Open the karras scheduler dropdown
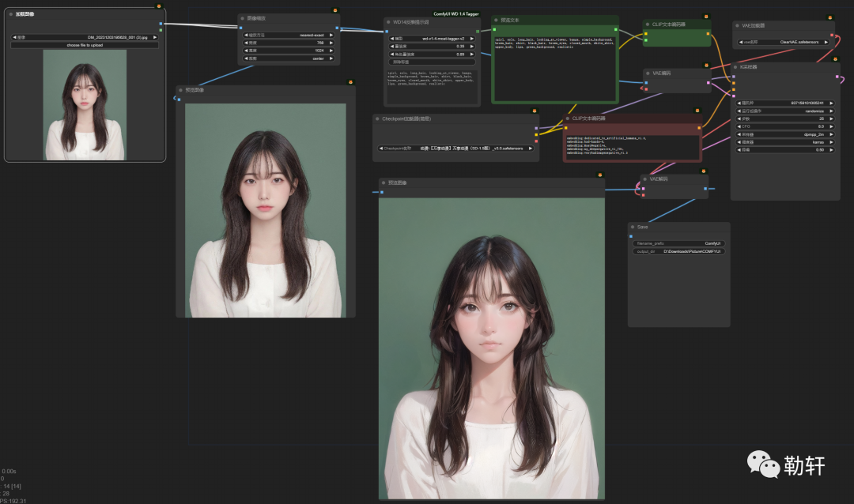The image size is (854, 504). point(785,142)
